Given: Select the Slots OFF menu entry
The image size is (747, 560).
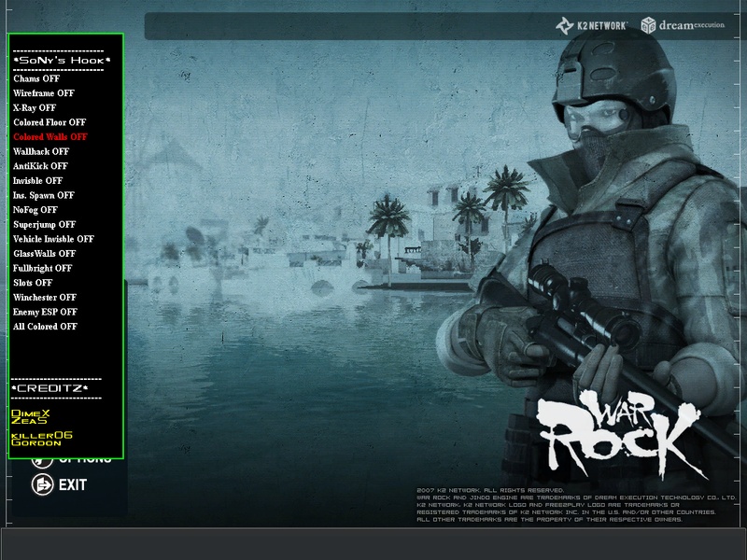Looking at the screenshot, I should tap(33, 283).
